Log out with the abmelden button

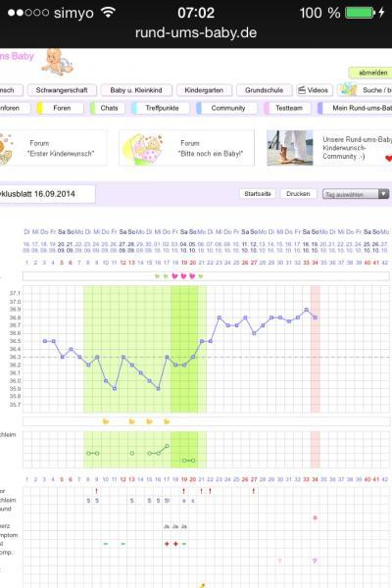370,73
